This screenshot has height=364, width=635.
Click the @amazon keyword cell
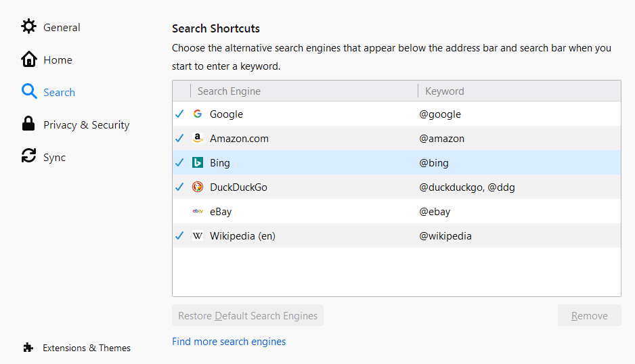coord(442,139)
